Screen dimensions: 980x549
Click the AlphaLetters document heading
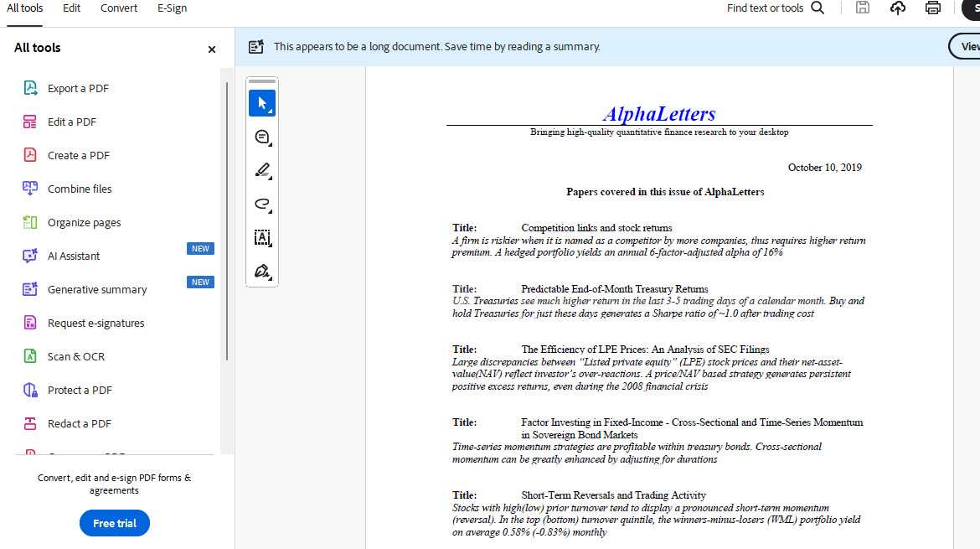[659, 114]
